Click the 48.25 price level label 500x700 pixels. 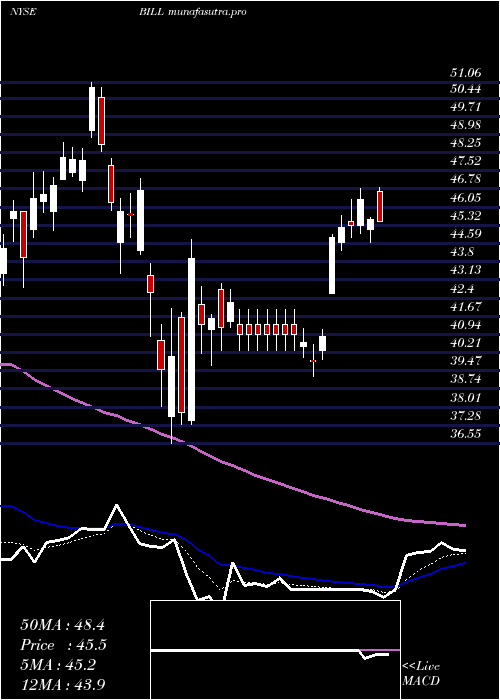(466, 143)
